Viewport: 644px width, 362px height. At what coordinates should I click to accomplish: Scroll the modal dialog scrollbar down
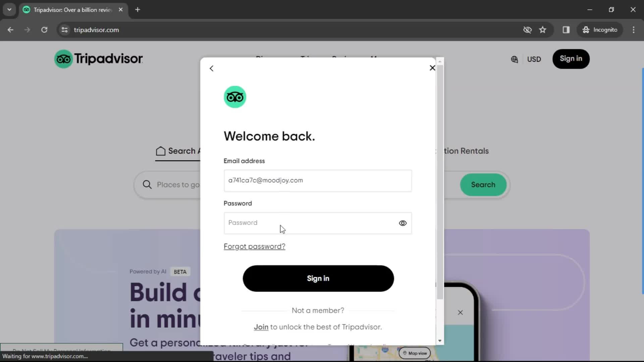click(x=440, y=340)
